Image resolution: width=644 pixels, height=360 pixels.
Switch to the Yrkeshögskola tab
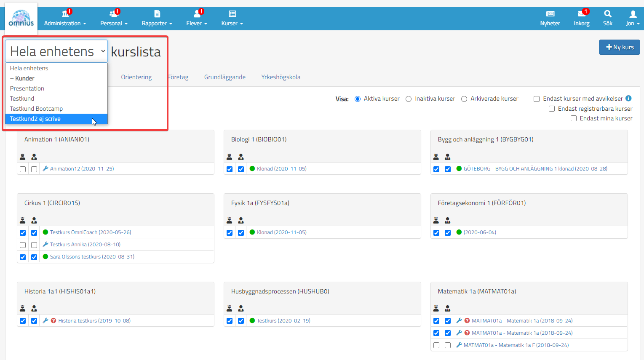point(281,77)
